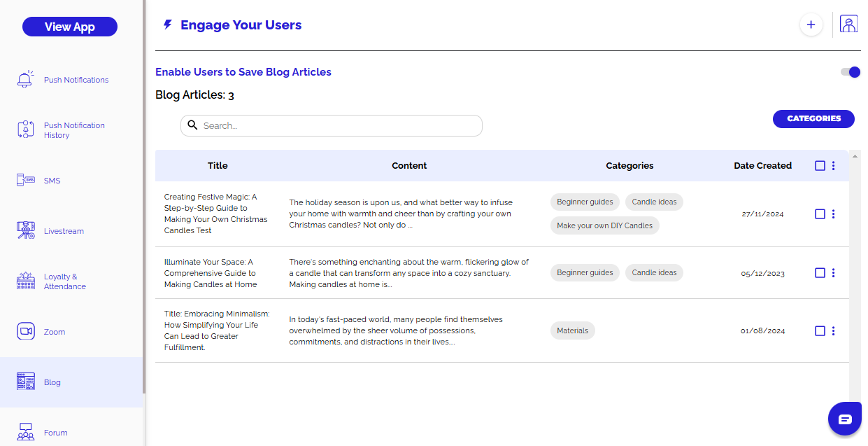Screen dimensions: 868x446
Task: Select the SMS icon in sidebar
Action: point(25,181)
